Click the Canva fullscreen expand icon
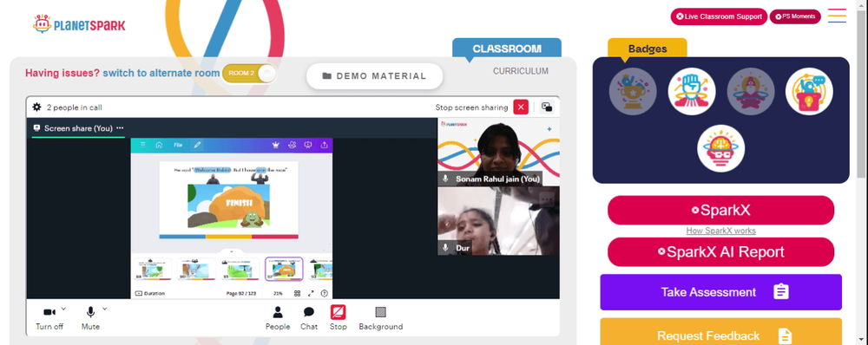Viewport: 868px width, 345px height. click(311, 294)
